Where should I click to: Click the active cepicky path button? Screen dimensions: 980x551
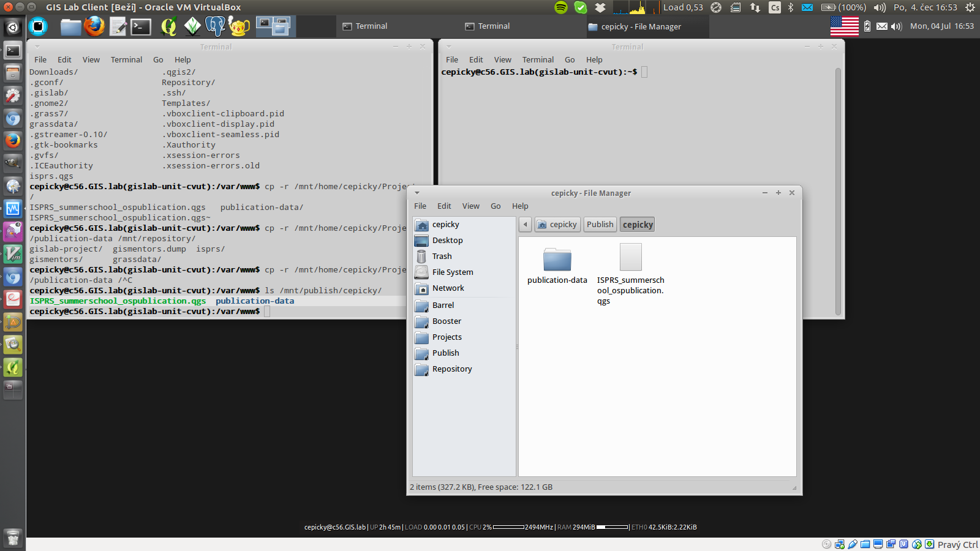(x=638, y=225)
